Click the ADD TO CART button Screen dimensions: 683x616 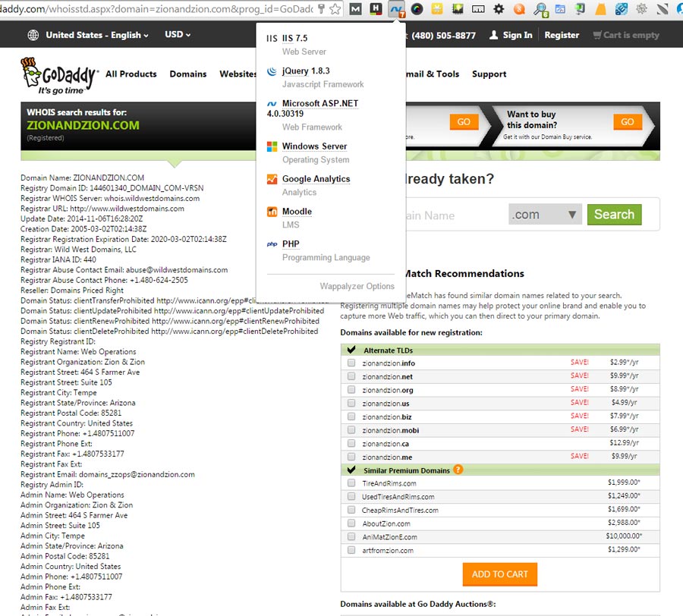tap(499, 574)
